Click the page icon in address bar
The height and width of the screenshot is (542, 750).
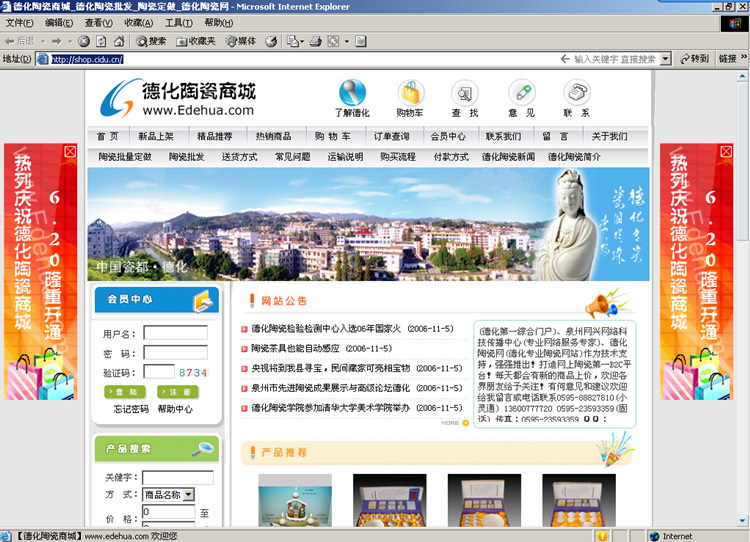pos(43,59)
